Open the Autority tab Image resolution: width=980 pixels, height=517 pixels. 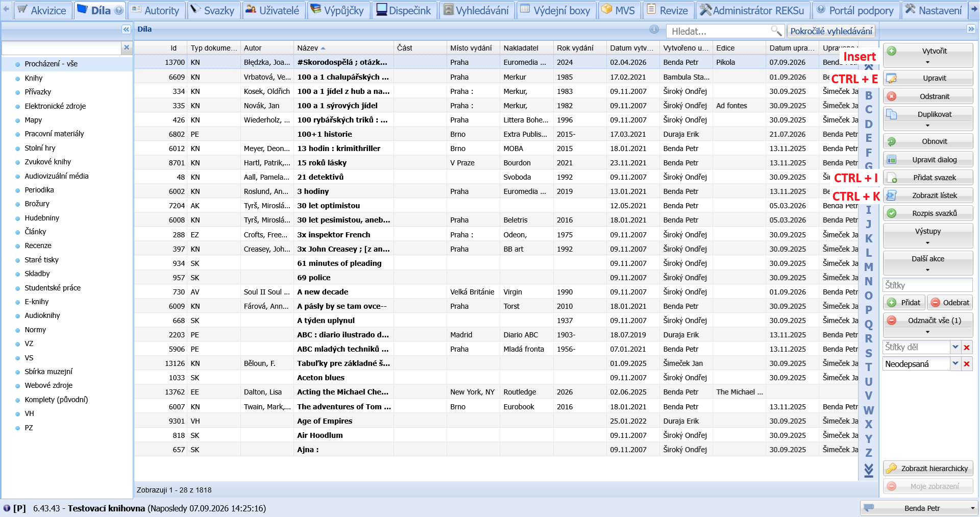[156, 10]
